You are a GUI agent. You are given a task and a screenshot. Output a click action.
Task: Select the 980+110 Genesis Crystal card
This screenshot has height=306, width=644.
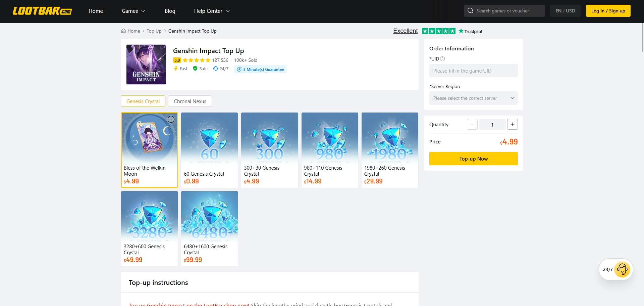click(x=330, y=150)
